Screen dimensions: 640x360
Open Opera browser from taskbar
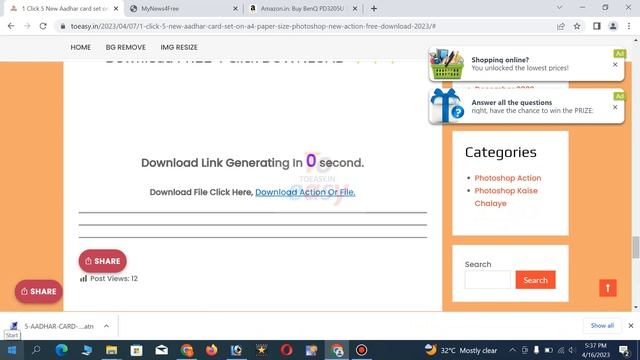coord(287,350)
